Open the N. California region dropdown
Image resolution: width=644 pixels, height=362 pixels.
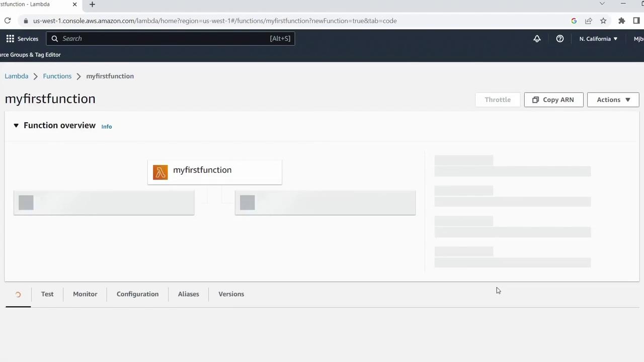pos(598,39)
